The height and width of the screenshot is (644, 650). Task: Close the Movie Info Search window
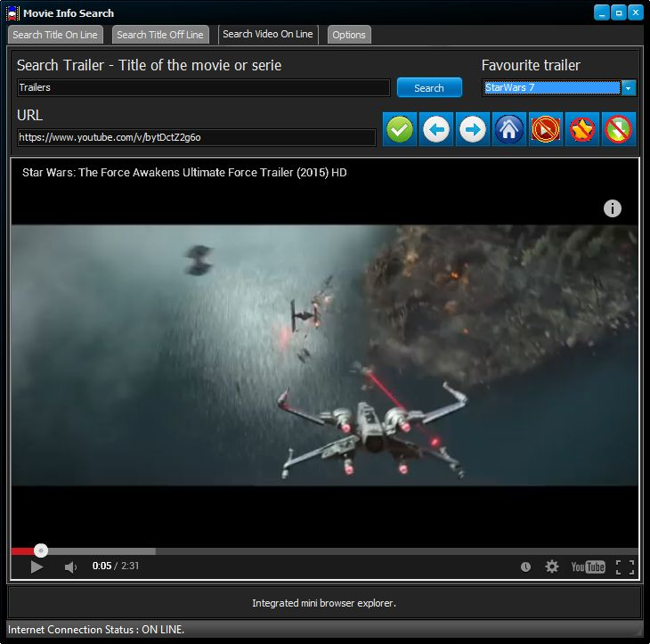pos(636,13)
